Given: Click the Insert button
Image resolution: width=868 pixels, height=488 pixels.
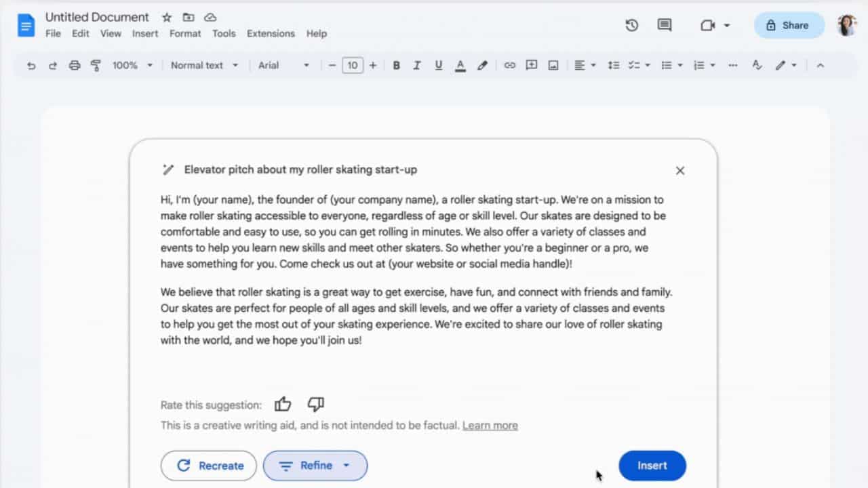Looking at the screenshot, I should pos(652,466).
